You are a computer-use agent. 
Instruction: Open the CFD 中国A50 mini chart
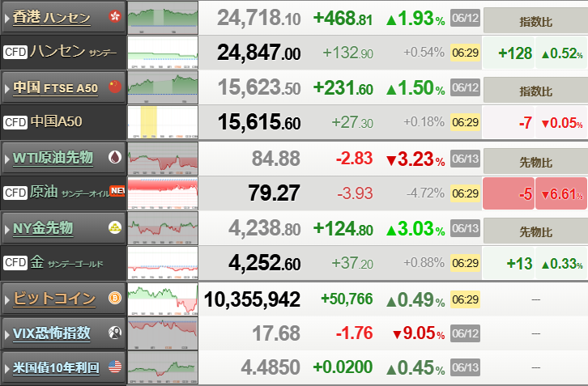163,122
